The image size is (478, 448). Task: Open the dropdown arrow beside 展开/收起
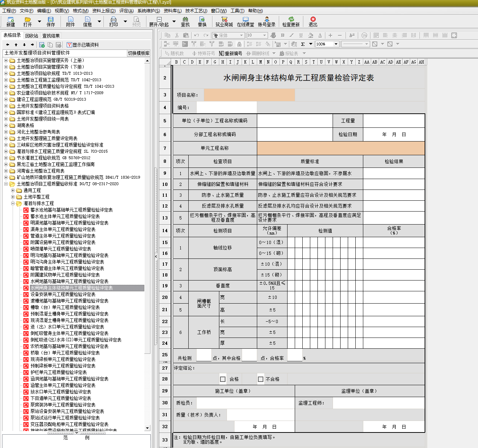tap(174, 22)
